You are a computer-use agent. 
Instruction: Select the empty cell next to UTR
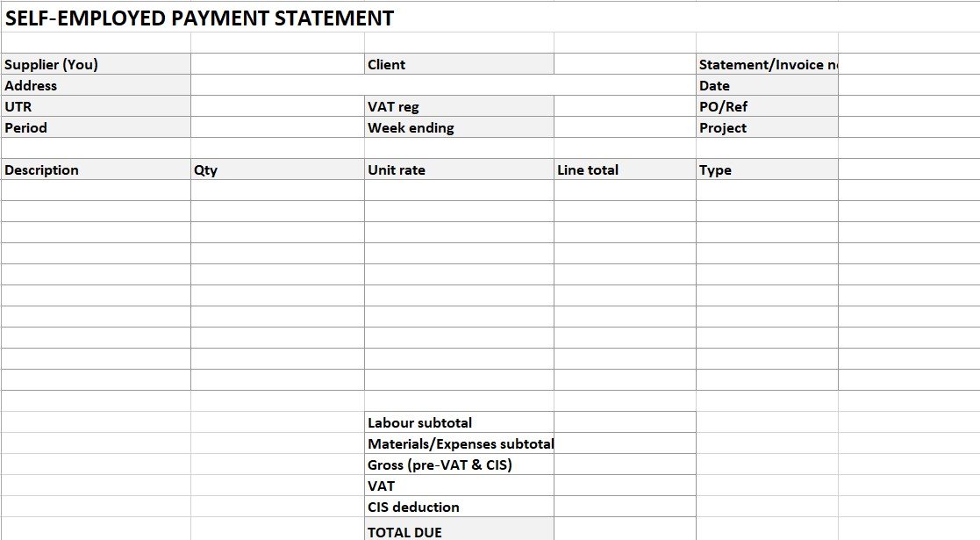(x=277, y=106)
